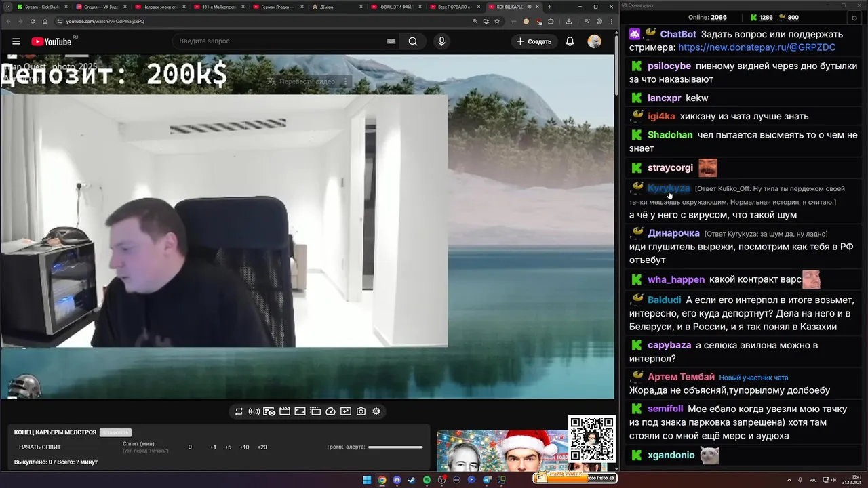Click the Артем Тембай username in chat
This screenshot has height=488, width=868.
coord(681,377)
